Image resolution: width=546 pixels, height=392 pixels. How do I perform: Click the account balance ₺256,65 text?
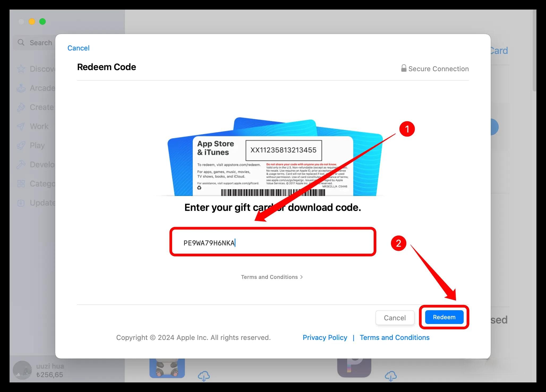click(50, 375)
